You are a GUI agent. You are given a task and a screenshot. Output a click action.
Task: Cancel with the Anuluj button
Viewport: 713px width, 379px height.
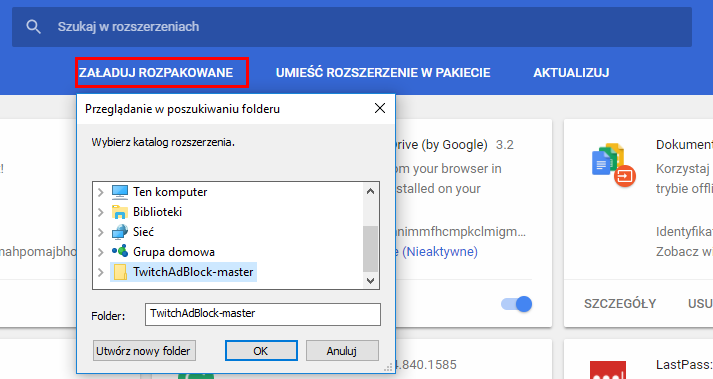coord(342,351)
